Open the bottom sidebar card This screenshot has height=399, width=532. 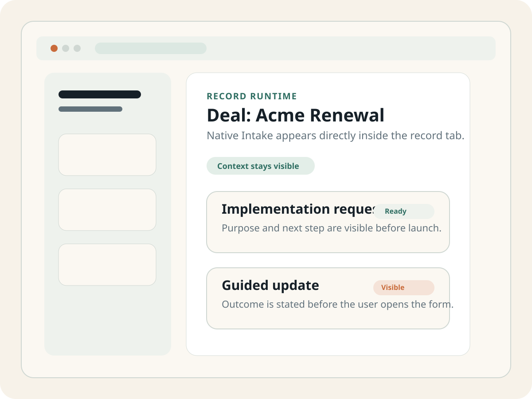(107, 264)
